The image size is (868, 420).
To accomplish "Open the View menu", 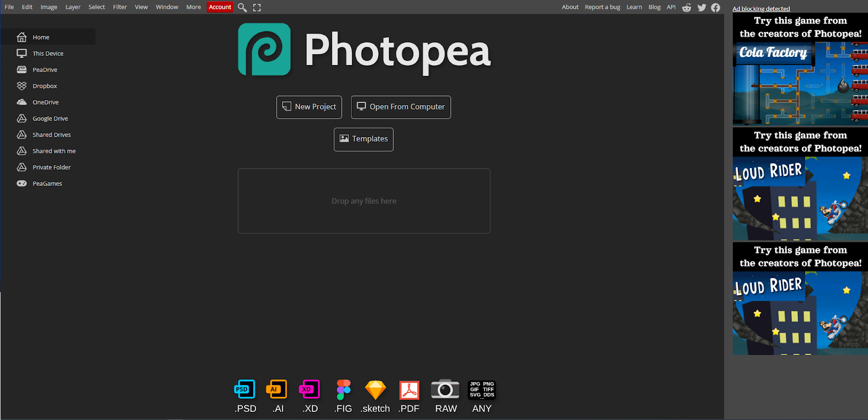I will click(x=141, y=7).
